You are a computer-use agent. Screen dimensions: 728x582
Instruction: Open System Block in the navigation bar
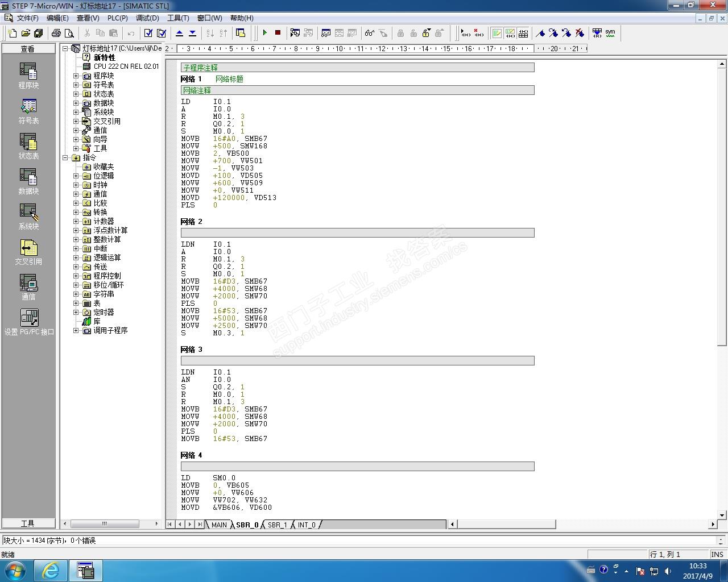(28, 217)
